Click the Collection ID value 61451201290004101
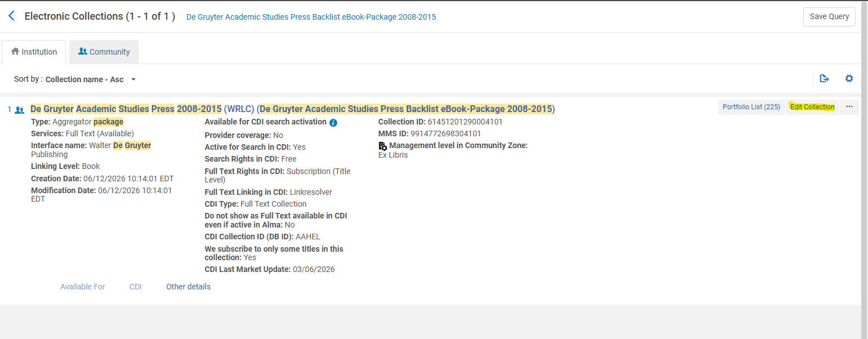 pos(465,122)
